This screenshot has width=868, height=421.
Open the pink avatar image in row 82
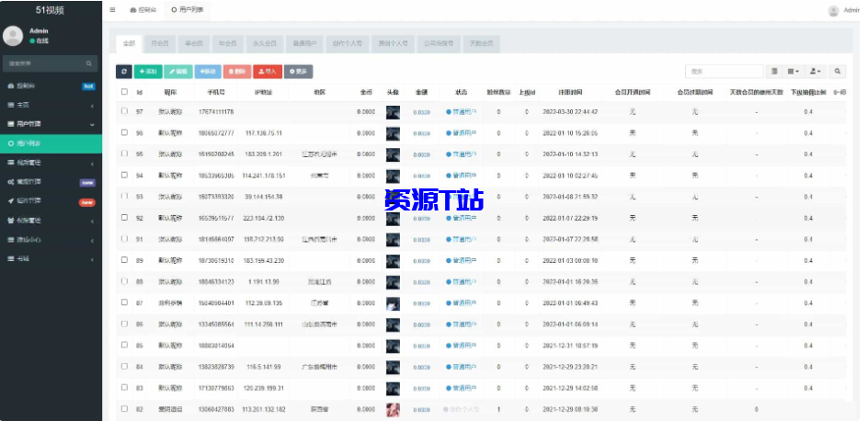click(x=393, y=409)
